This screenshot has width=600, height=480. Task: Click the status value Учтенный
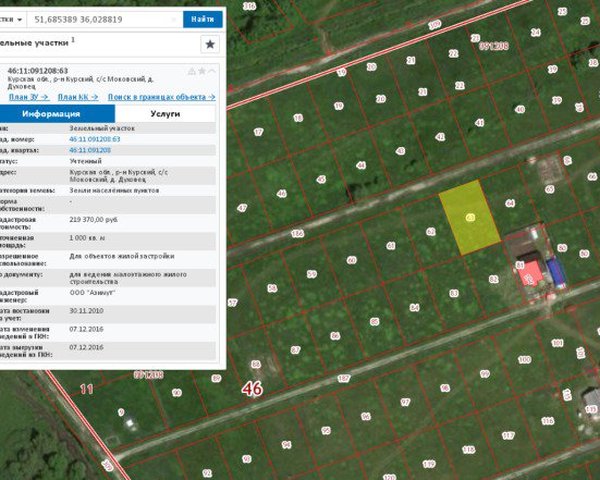pyautogui.click(x=85, y=161)
